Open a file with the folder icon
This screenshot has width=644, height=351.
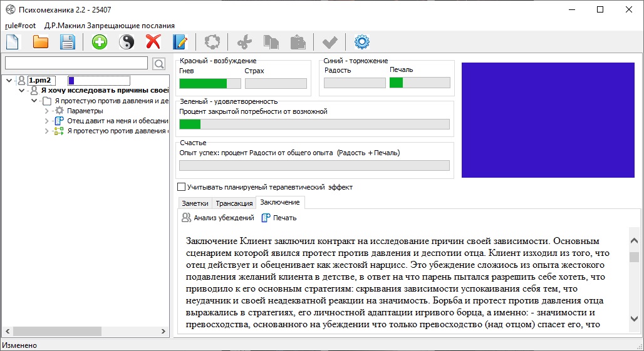(41, 42)
